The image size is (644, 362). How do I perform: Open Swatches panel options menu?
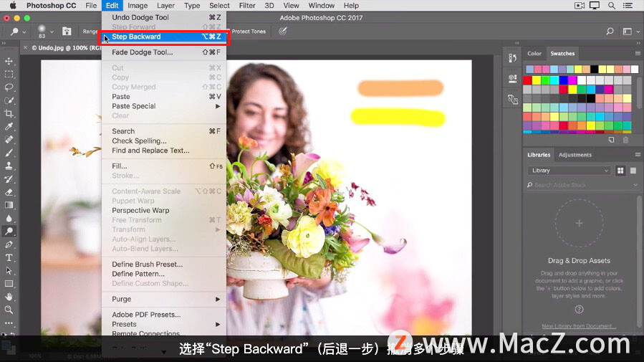[x=638, y=54]
